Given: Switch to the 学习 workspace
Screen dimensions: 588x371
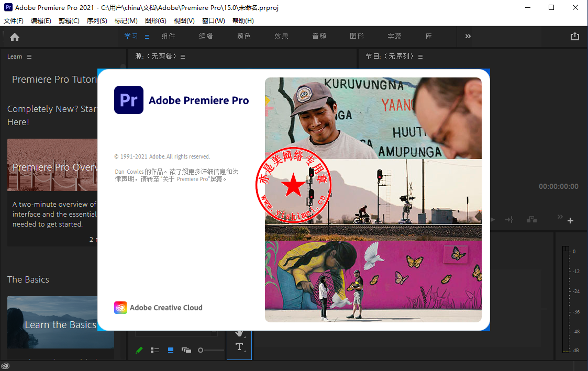Looking at the screenshot, I should [131, 36].
